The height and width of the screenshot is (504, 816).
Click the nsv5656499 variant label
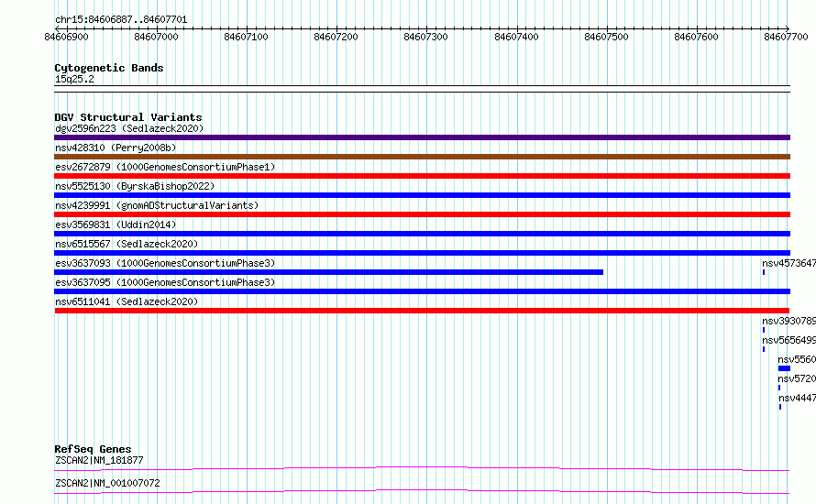pos(788,340)
